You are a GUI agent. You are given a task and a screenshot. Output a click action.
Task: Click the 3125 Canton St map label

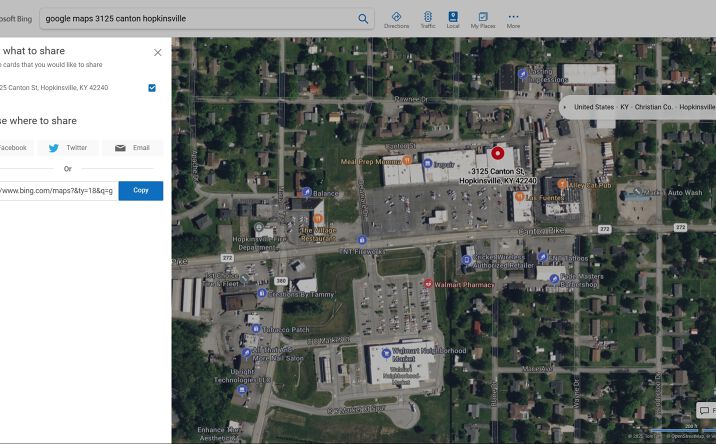point(498,176)
